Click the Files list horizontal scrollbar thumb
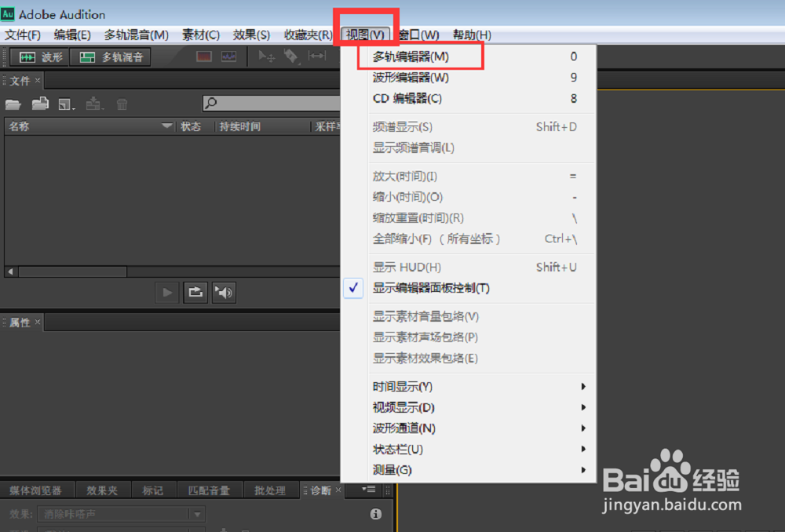785x532 pixels. [72, 271]
